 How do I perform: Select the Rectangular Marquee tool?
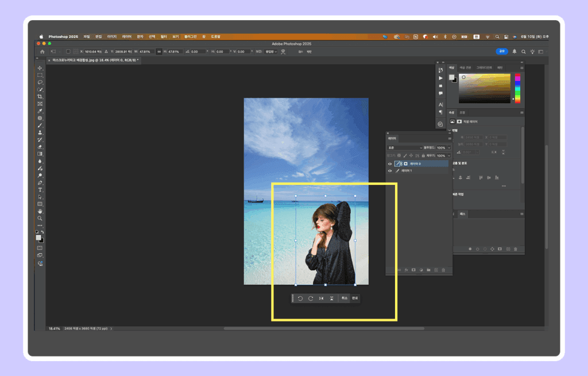pyautogui.click(x=40, y=75)
